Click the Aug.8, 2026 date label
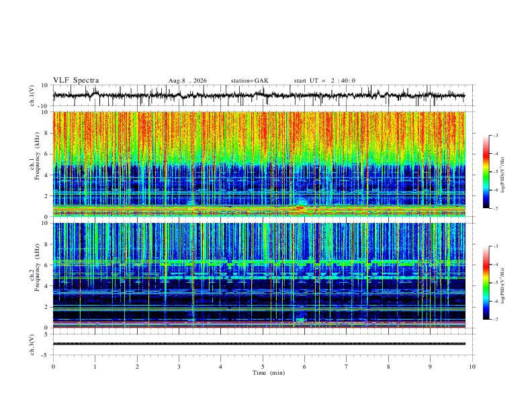 [187, 81]
